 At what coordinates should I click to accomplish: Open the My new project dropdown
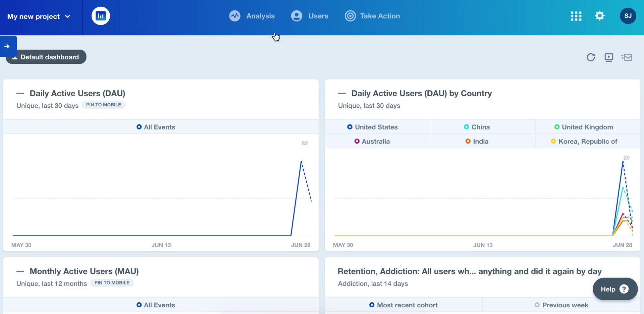pos(39,16)
